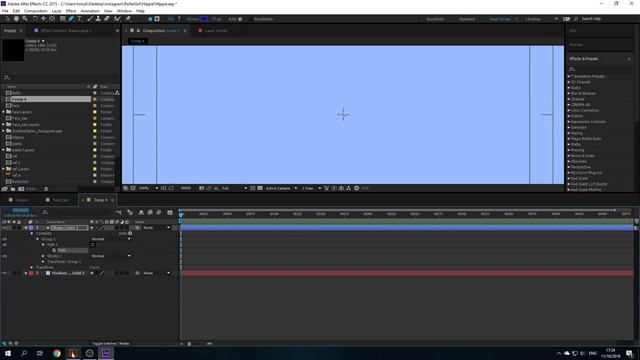Select the Puppet Pin tool
This screenshot has width=640, height=360.
tap(128, 19)
